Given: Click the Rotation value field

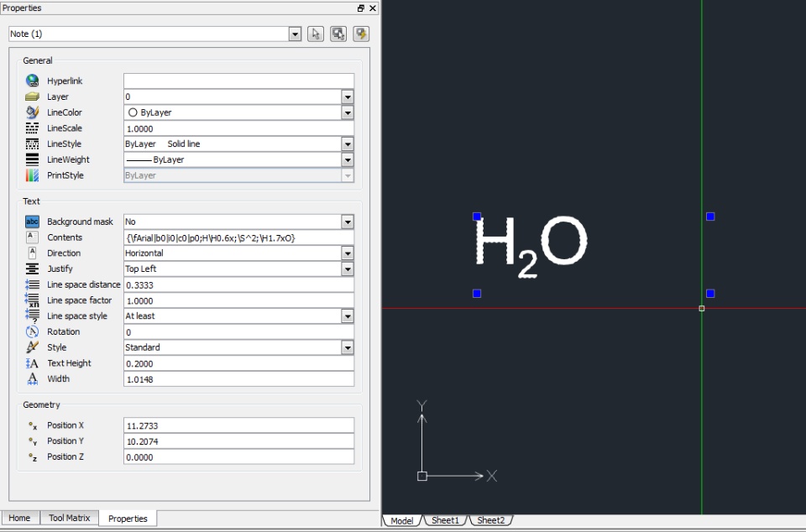Looking at the screenshot, I should pyautogui.click(x=239, y=331).
